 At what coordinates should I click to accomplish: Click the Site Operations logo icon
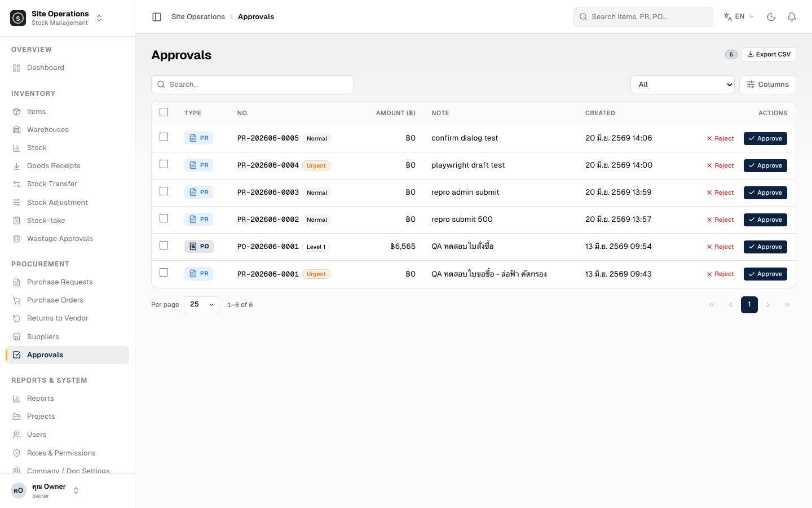click(18, 18)
